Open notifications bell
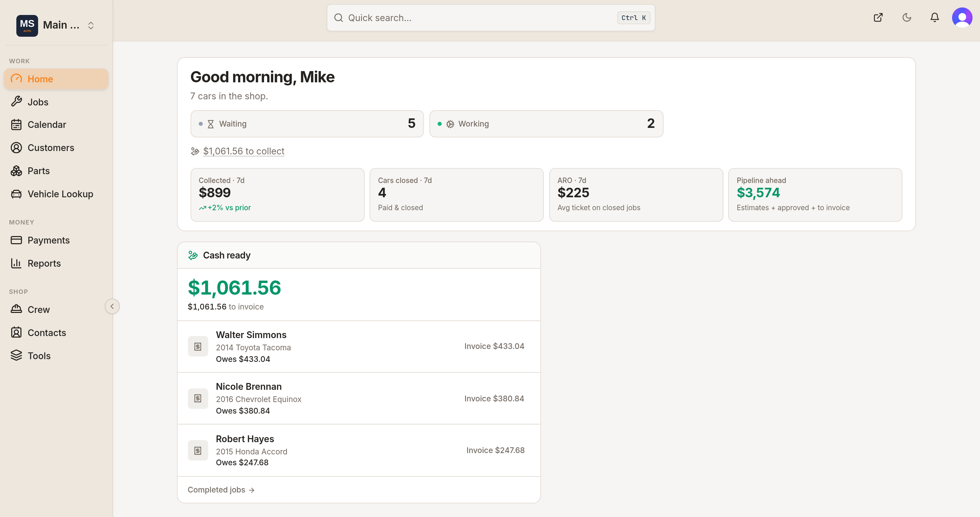Screen dimensions: 980x517 935,17
